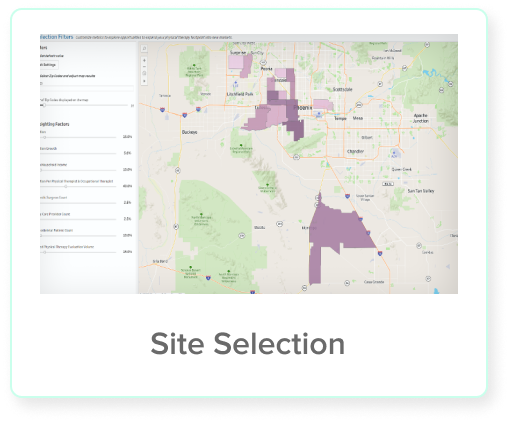This screenshot has width=510, height=422.
Task: Click the Phoenix label on the map
Action: 303,107
